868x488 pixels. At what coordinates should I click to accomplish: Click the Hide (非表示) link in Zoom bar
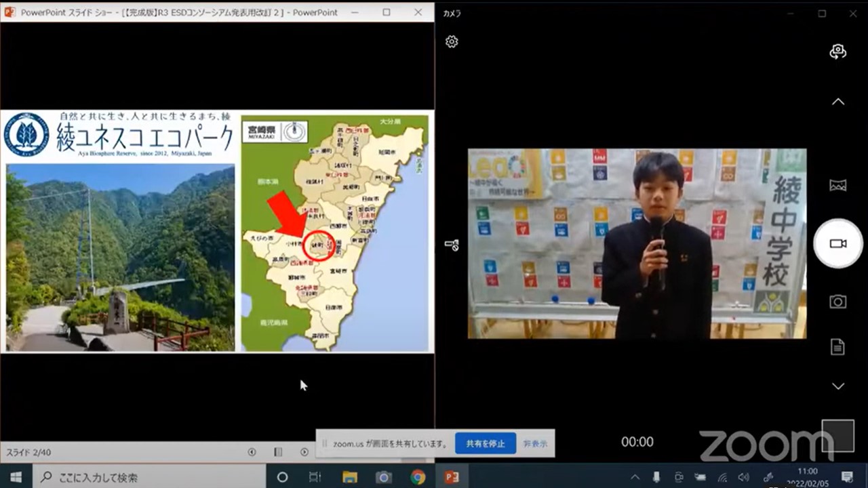(x=535, y=444)
